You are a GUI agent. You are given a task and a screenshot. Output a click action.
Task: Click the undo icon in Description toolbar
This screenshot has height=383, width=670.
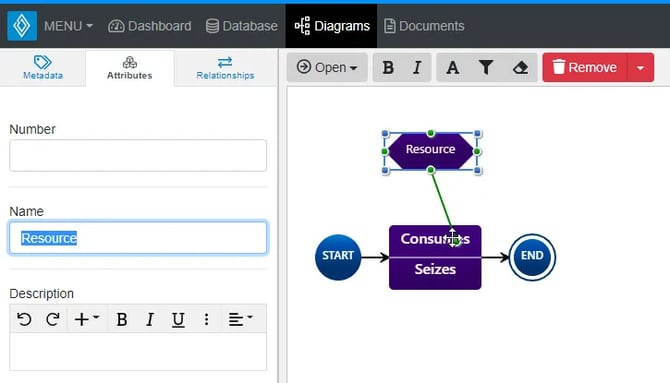pos(24,319)
